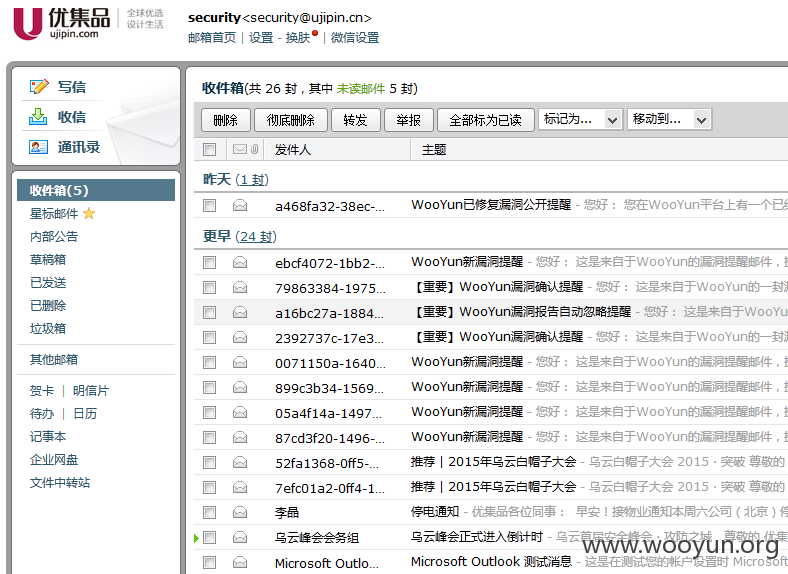Click the 删除 button
The image size is (788, 574).
[225, 120]
